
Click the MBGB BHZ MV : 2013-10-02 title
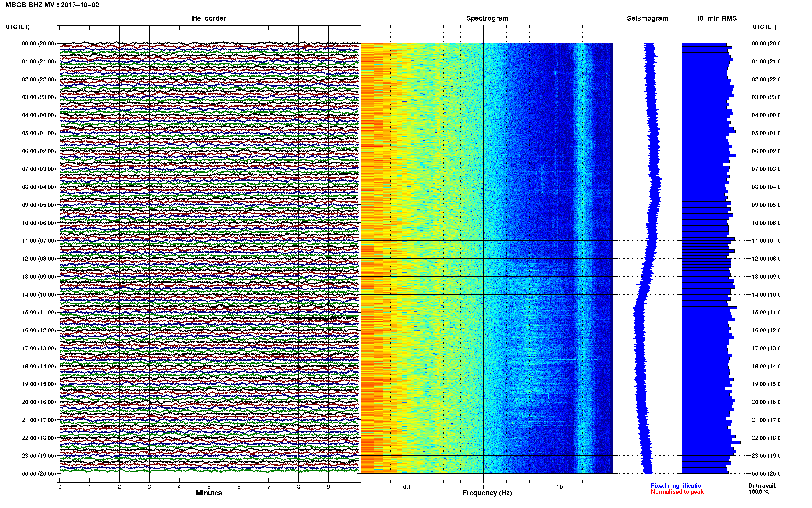click(52, 5)
